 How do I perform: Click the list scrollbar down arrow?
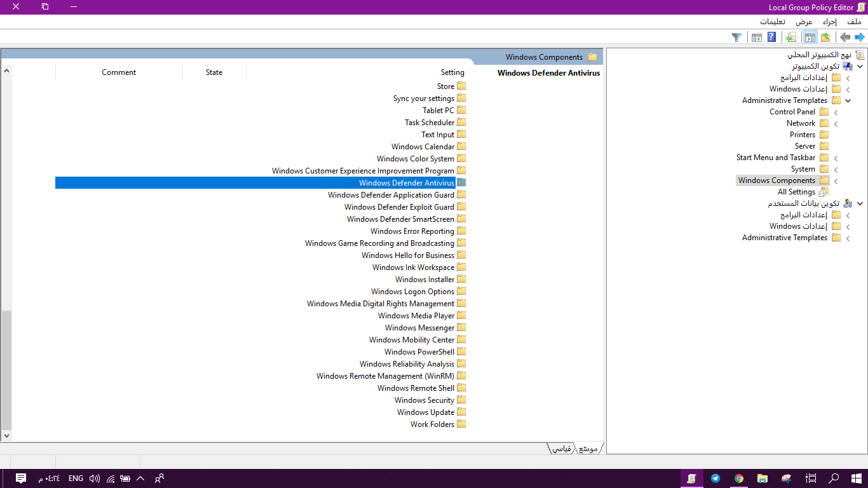point(6,436)
